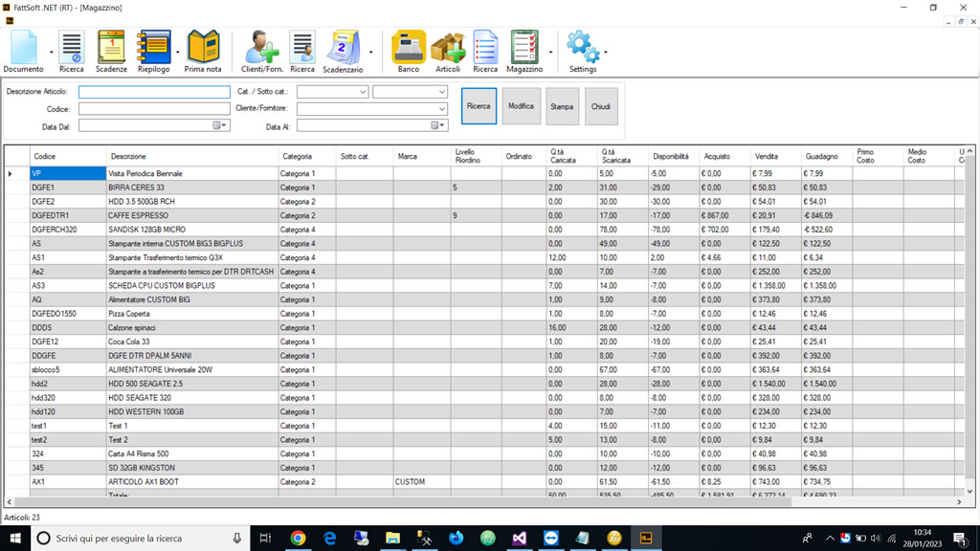The width and height of the screenshot is (980, 551).
Task: Open the Scadenzario calendar icon
Action: (x=343, y=52)
